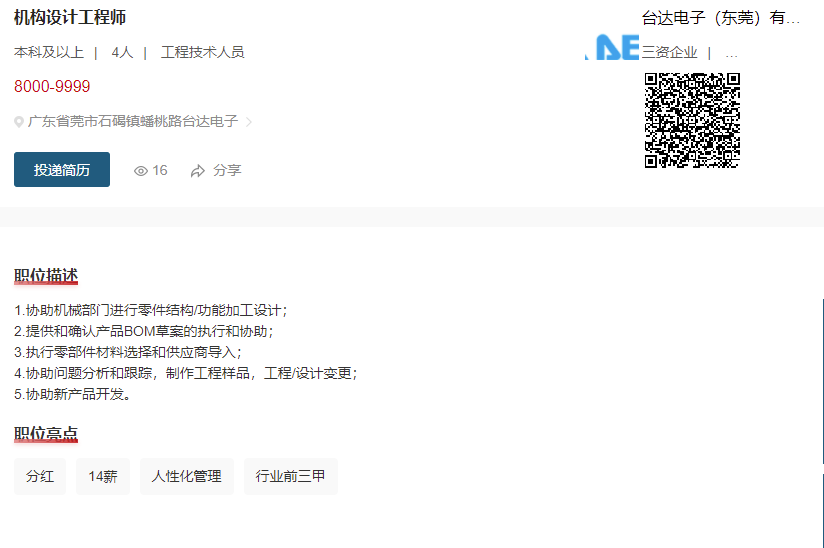Choose the 人性化管理 tag
The image size is (824, 548).
[186, 477]
